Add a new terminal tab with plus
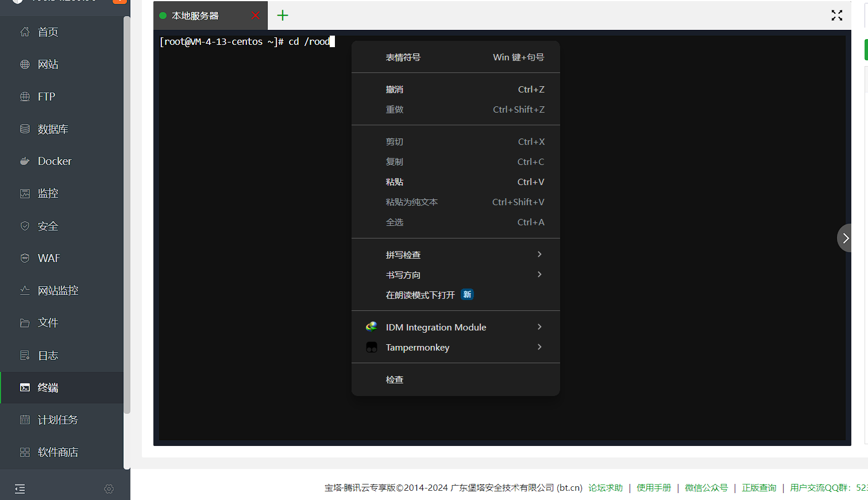 pos(283,16)
